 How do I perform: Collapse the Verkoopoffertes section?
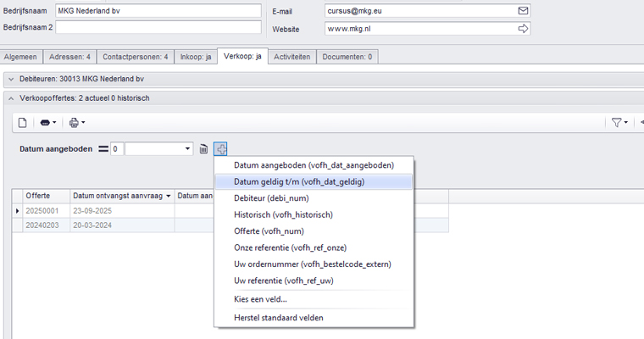11,98
